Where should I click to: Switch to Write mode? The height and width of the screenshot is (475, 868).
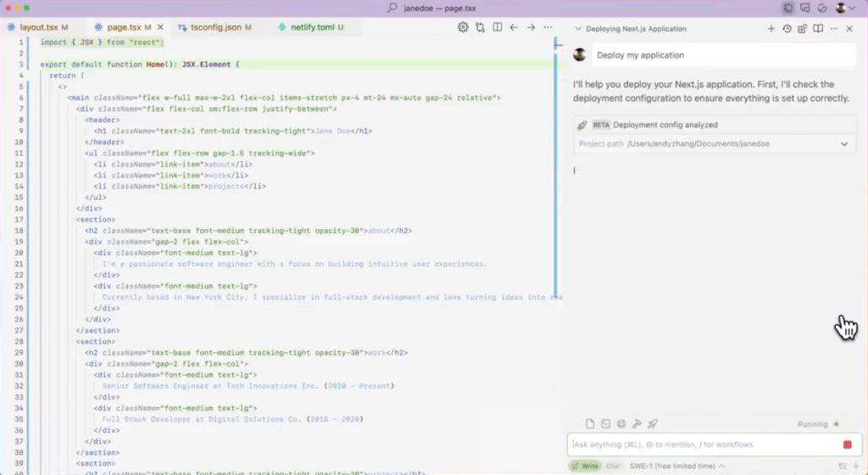click(584, 466)
